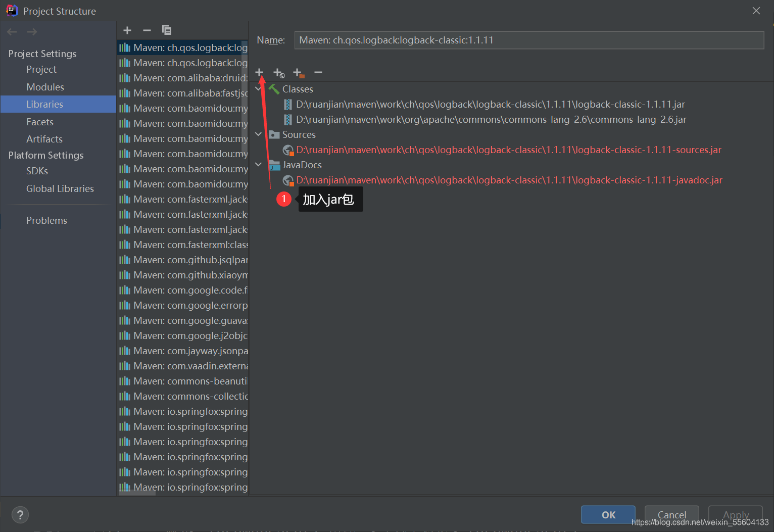Select library Maven: com.github.xiaoymin
Screen dimensions: 774x532
coord(183,275)
